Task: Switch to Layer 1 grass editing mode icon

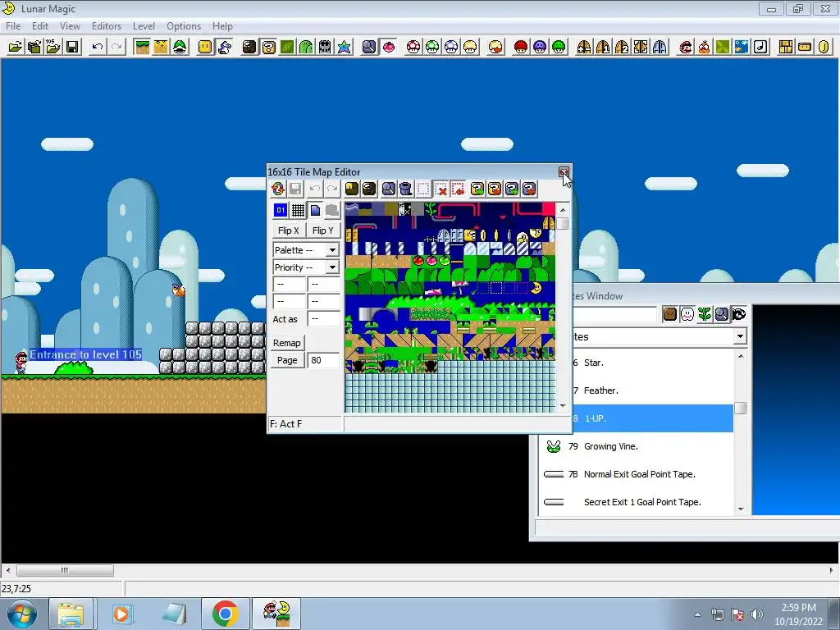Action: 142,47
